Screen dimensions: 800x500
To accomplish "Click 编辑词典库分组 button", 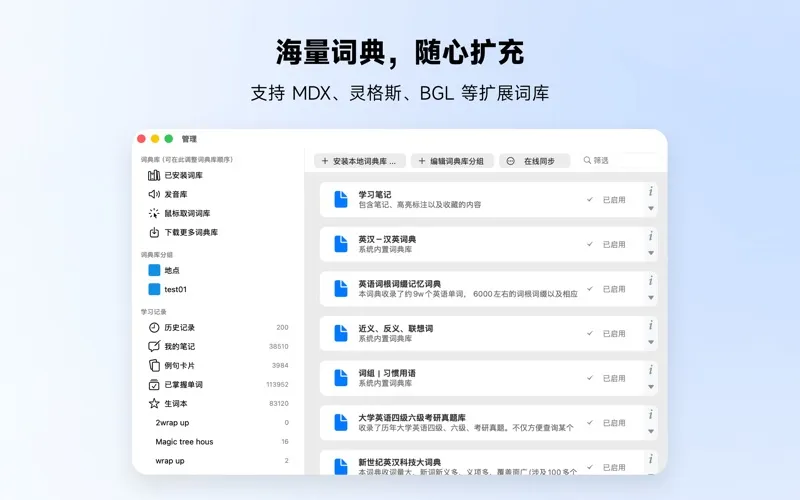I will (x=452, y=161).
